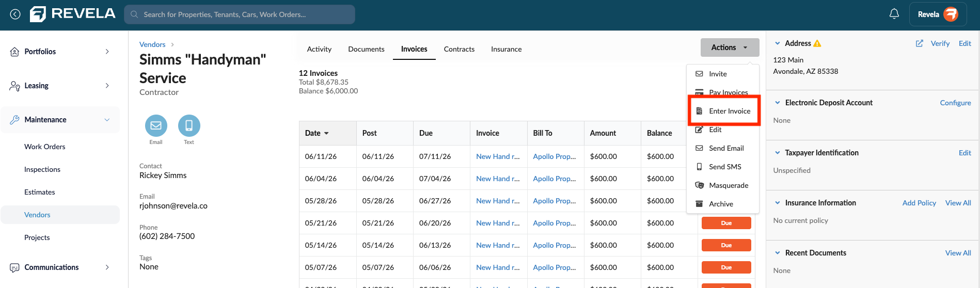Switch to the Activity tab
Image resolution: width=980 pixels, height=288 pixels.
(x=319, y=49)
